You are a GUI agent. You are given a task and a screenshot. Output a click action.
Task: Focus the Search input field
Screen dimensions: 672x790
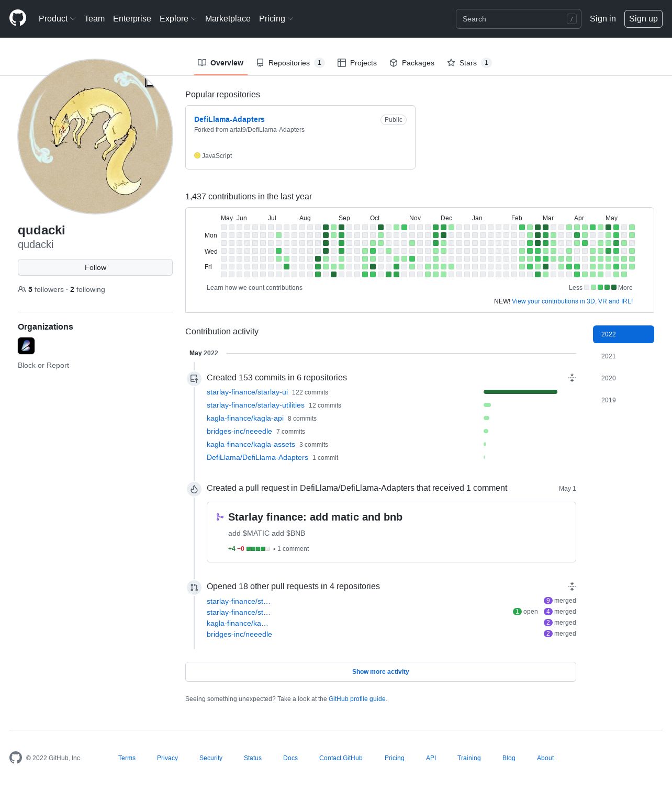point(518,19)
